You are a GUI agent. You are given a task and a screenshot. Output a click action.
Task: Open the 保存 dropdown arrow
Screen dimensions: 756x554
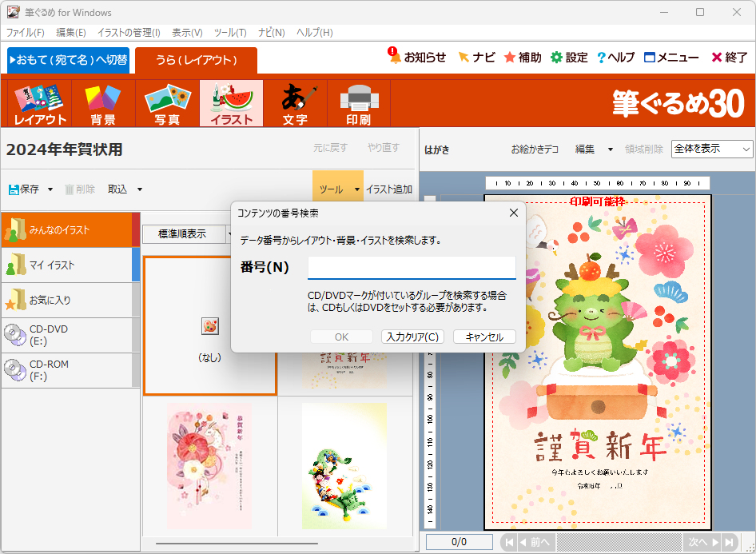coord(50,189)
